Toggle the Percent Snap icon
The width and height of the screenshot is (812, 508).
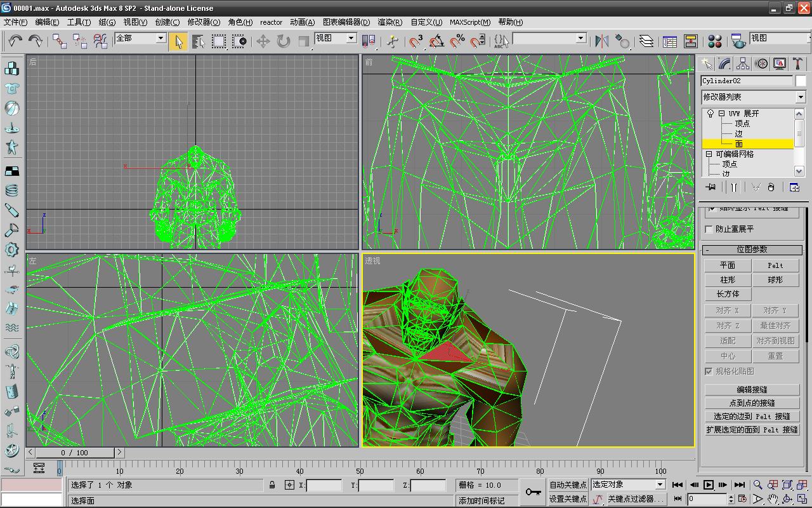coord(457,41)
